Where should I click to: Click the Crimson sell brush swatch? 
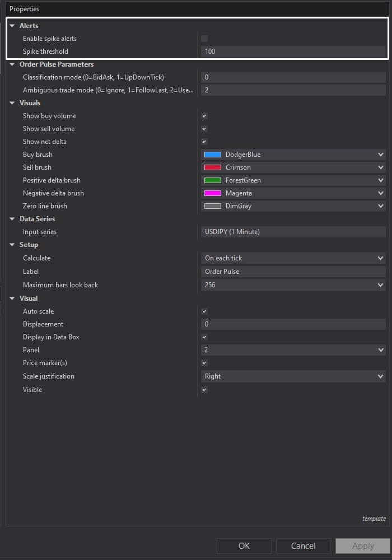[213, 167]
